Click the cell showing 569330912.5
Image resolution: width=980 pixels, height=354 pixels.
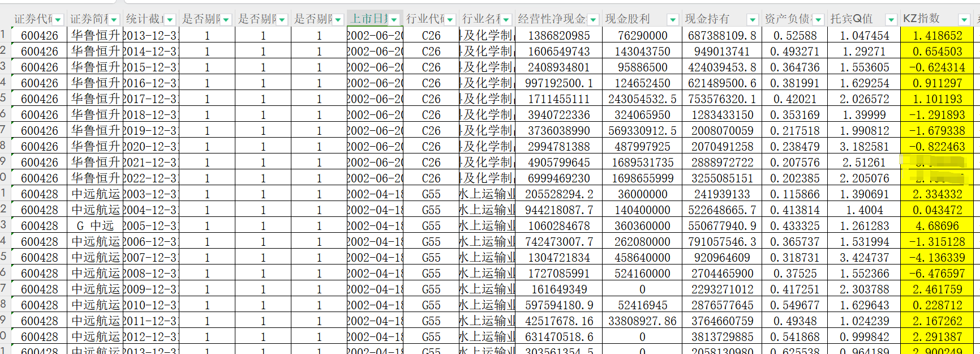(642, 130)
